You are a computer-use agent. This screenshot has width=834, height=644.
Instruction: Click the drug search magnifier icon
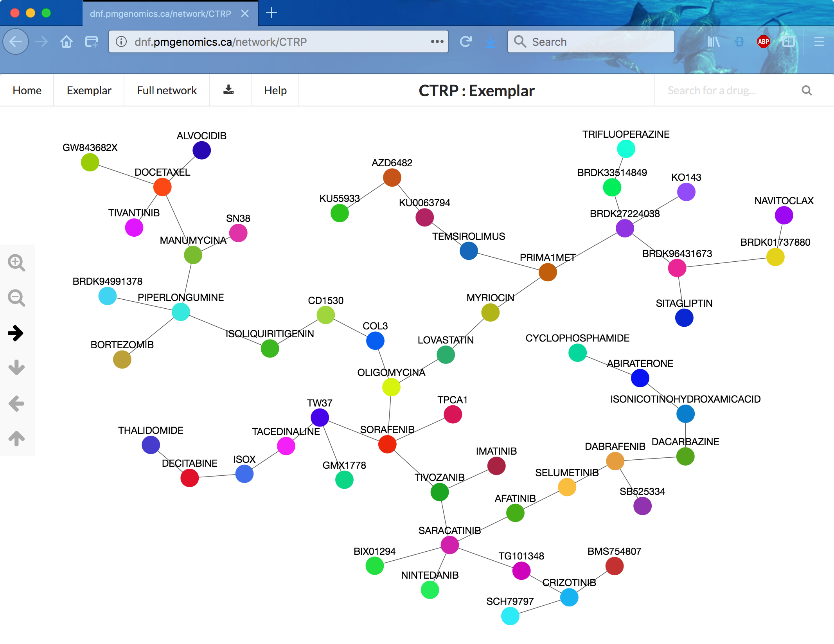coord(806,90)
